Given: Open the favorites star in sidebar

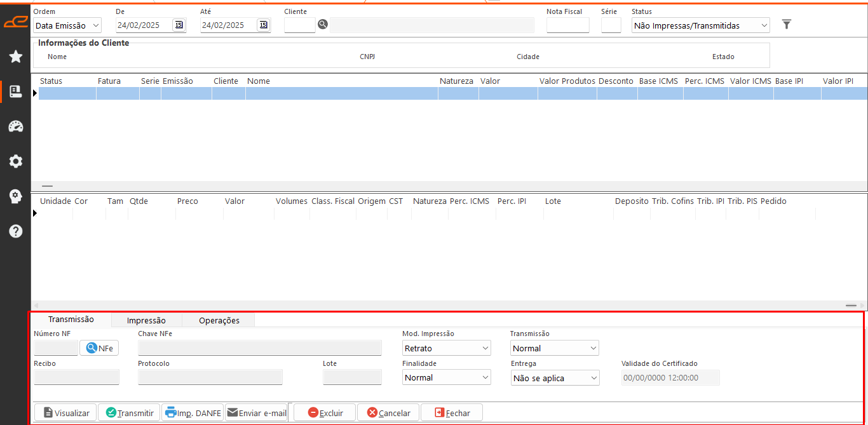Looking at the screenshot, I should click(x=16, y=57).
